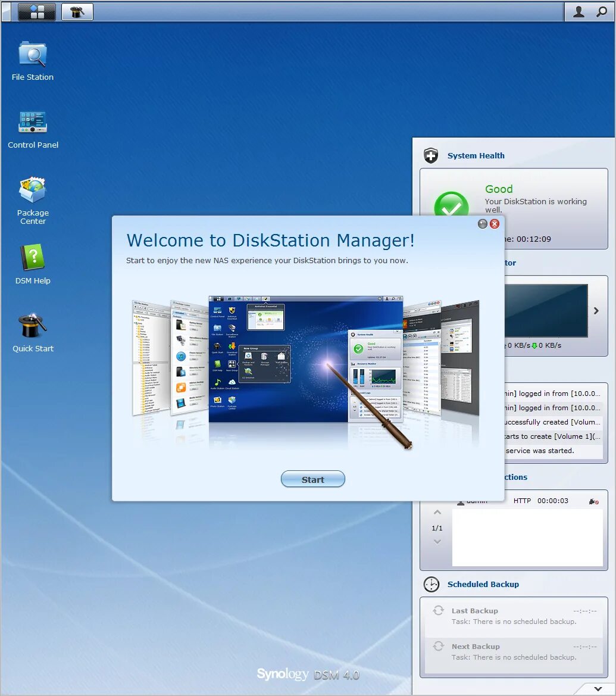The width and height of the screenshot is (616, 696).
Task: Select the Next Backup label
Action: [476, 647]
